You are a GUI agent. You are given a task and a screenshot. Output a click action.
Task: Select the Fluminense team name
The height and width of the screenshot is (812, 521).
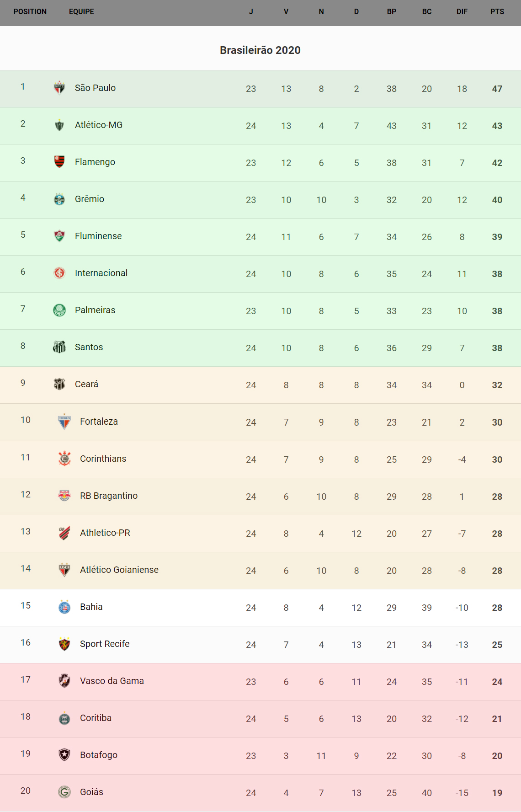[98, 236]
